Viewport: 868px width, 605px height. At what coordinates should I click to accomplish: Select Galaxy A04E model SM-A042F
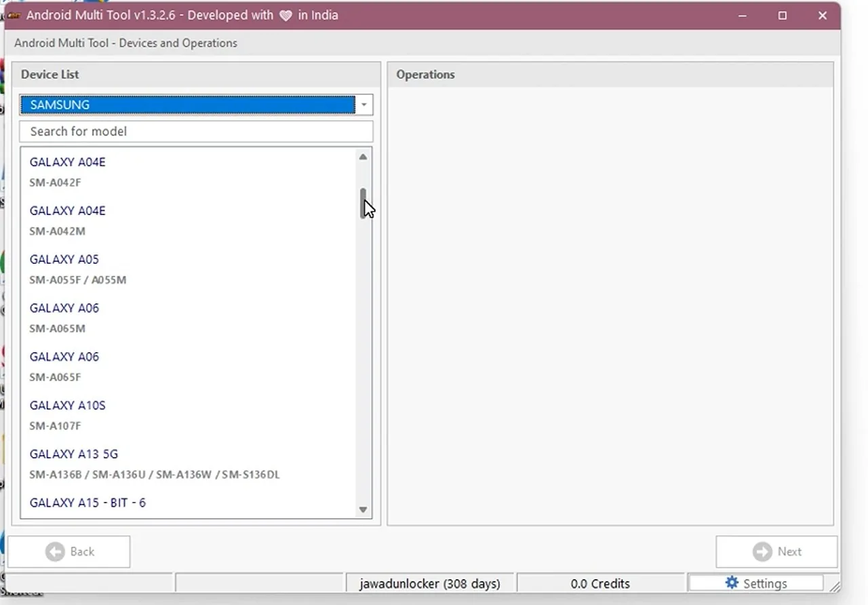click(x=188, y=172)
